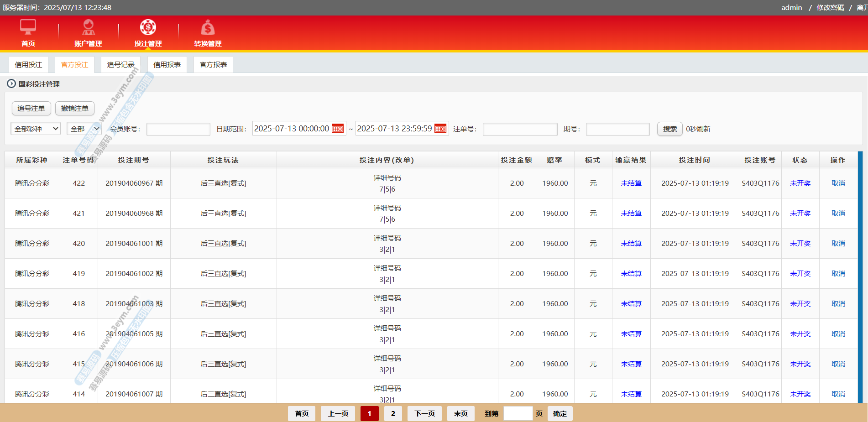Select the Betting Management chip icon
The height and width of the screenshot is (422, 868).
(x=148, y=27)
